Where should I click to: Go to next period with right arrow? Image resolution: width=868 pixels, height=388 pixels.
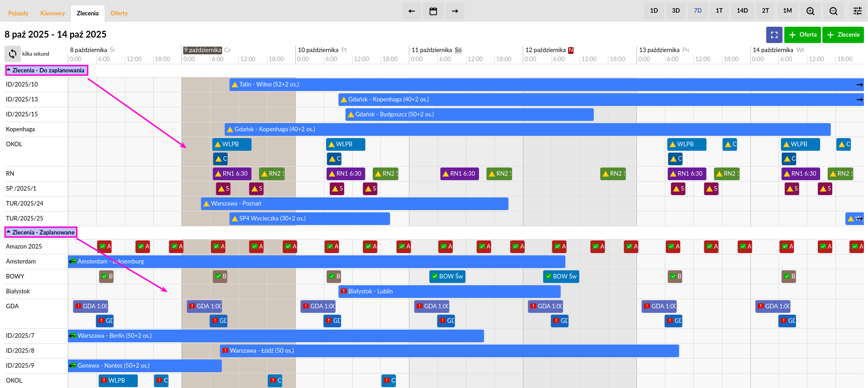(x=455, y=11)
